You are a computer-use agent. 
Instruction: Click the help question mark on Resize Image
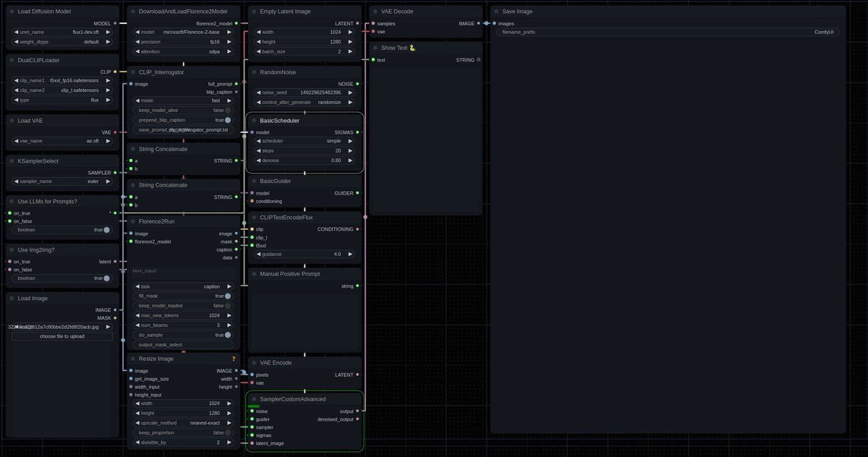(x=234, y=359)
